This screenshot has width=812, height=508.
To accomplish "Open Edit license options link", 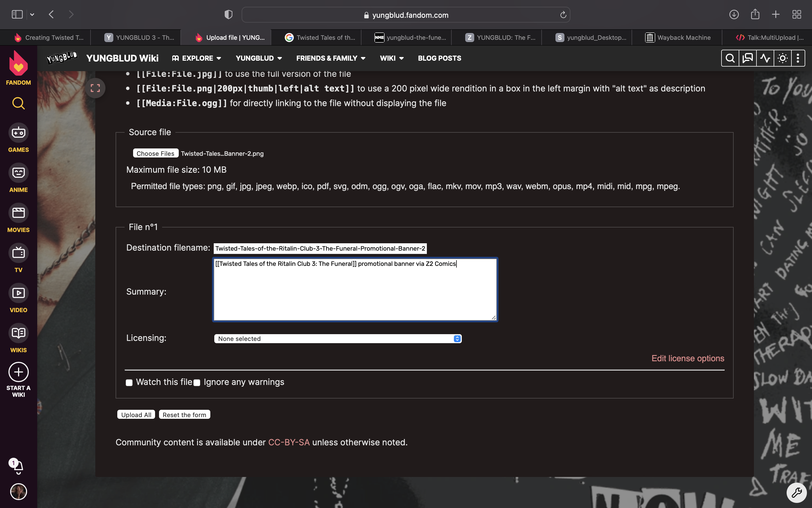I will click(688, 358).
